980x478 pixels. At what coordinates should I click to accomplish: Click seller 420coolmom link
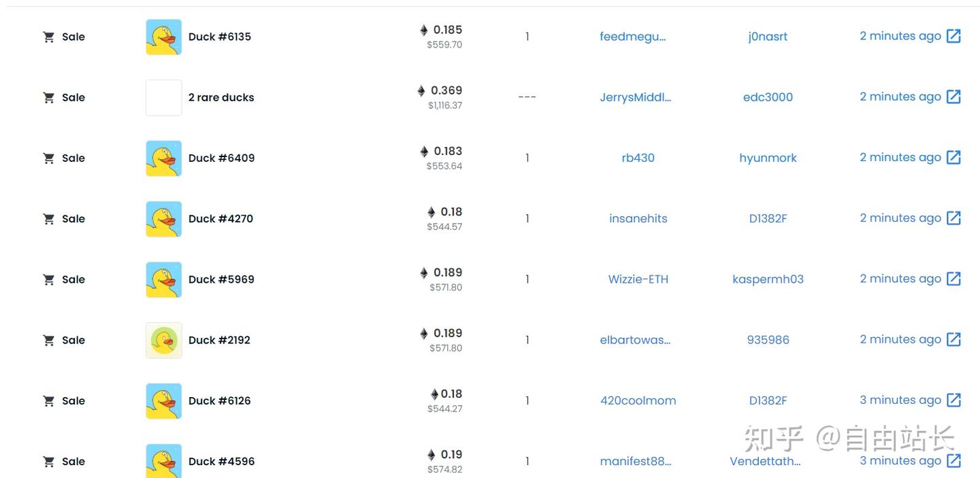(638, 400)
